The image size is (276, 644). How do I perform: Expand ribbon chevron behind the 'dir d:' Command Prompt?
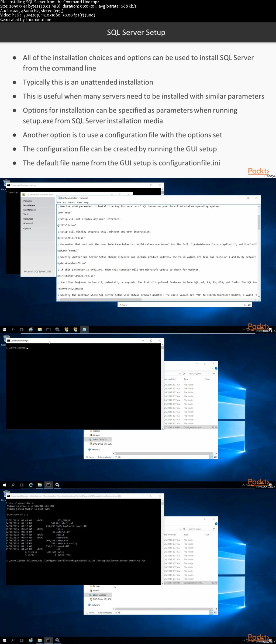[212, 524]
